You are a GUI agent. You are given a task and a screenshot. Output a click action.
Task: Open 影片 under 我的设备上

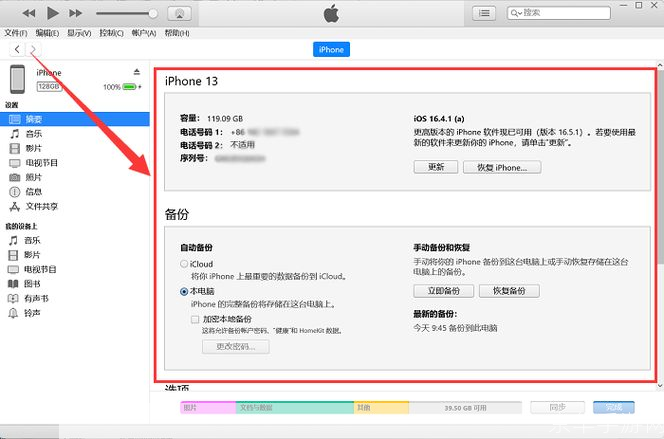click(32, 255)
